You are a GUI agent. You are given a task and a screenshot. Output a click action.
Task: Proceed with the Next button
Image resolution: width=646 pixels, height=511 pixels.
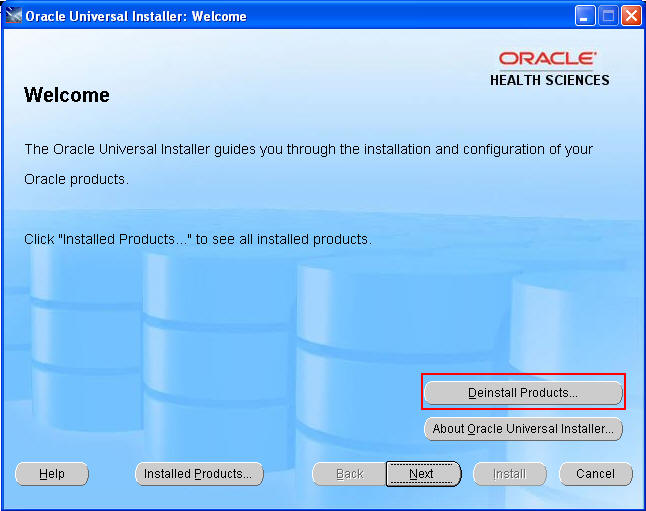(x=423, y=473)
